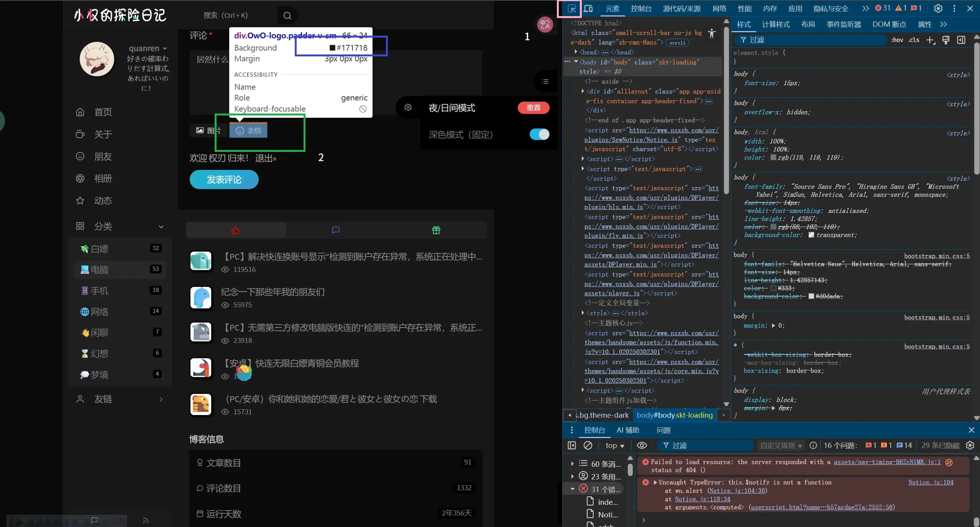Click new style rule plus icon
The width and height of the screenshot is (980, 527).
click(930, 40)
